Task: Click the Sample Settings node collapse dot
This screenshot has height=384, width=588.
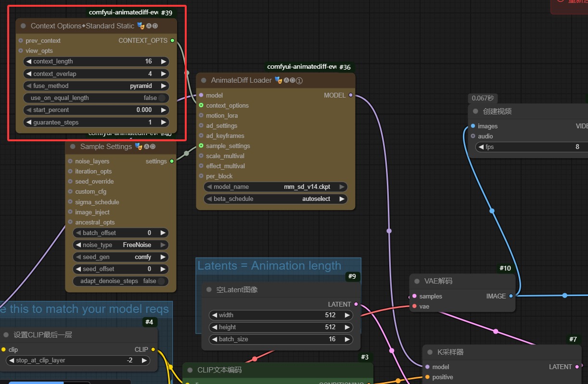Action: point(73,147)
